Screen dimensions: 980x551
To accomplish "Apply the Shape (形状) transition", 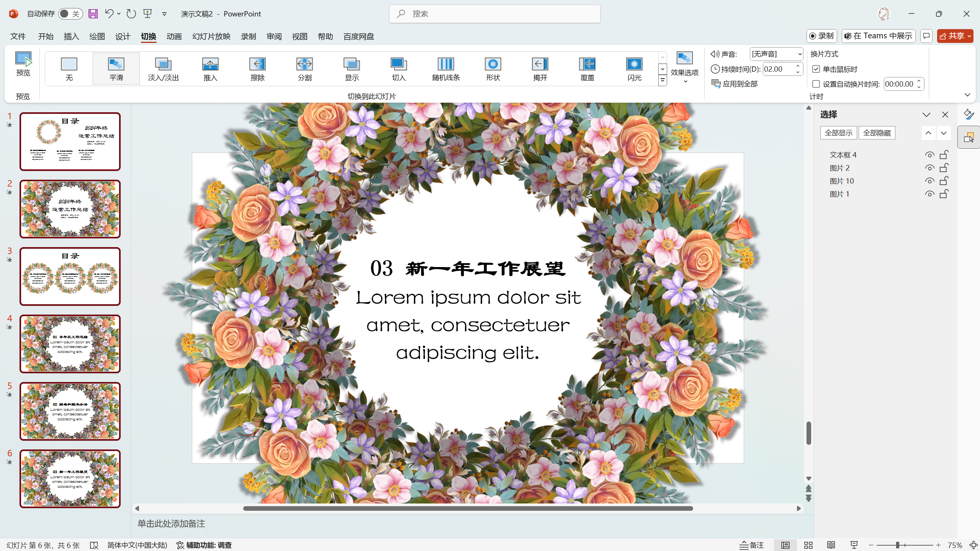I will [x=493, y=69].
